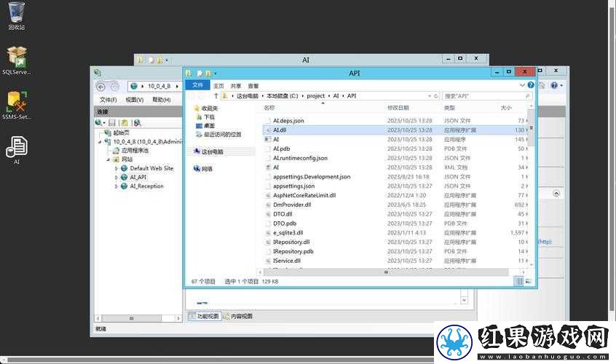Open the Recycle Bin desktop icon
The height and width of the screenshot is (364, 616).
(x=16, y=16)
